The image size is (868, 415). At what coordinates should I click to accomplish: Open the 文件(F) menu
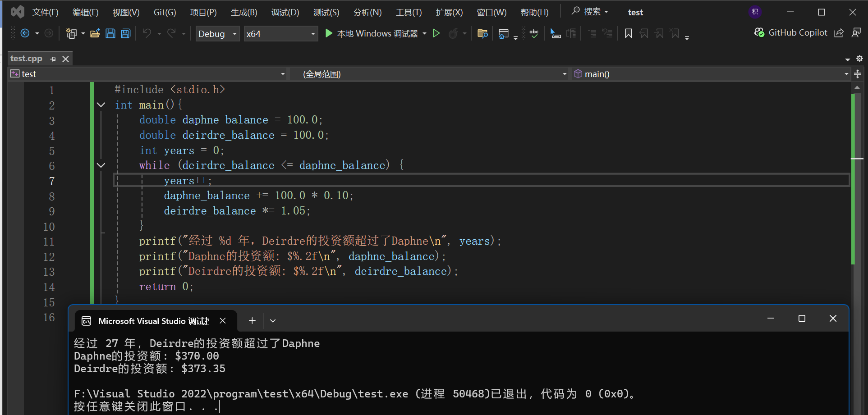click(x=46, y=12)
